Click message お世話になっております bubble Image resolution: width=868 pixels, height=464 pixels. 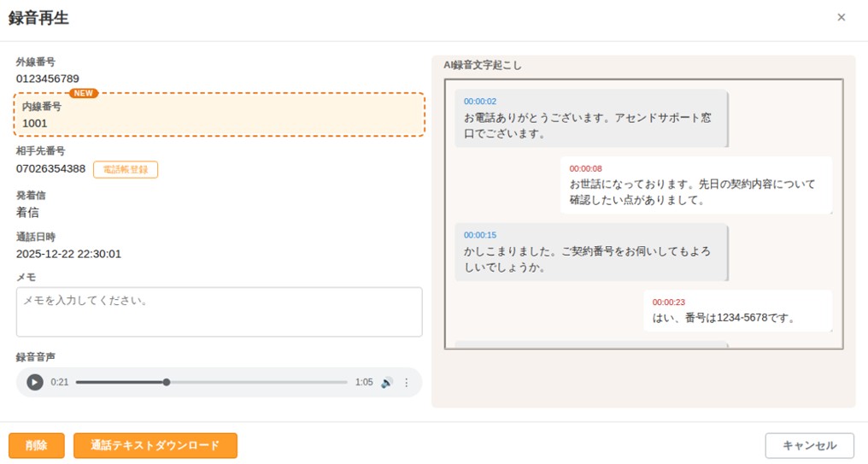pyautogui.click(x=696, y=185)
